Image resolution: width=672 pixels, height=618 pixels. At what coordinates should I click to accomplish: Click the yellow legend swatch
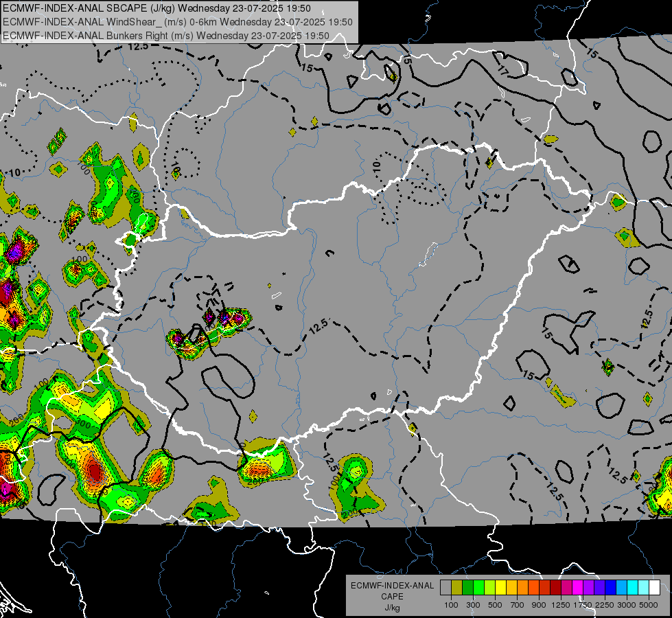coord(500,588)
